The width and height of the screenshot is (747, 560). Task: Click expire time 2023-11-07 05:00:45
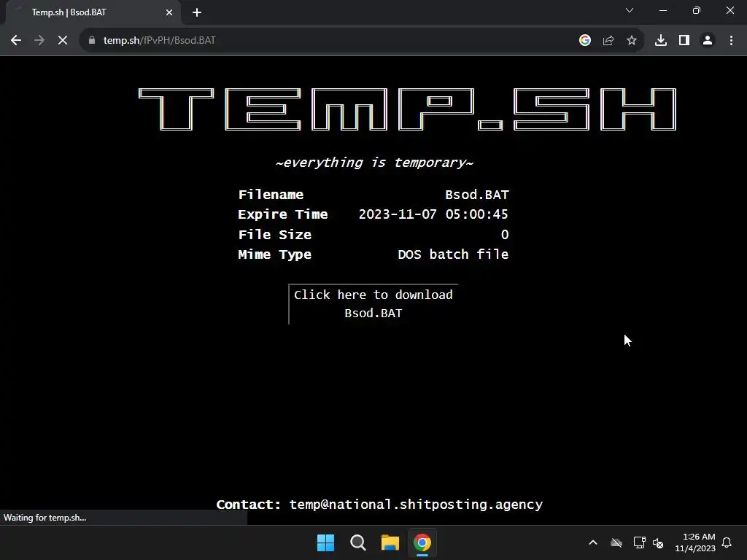click(x=433, y=214)
